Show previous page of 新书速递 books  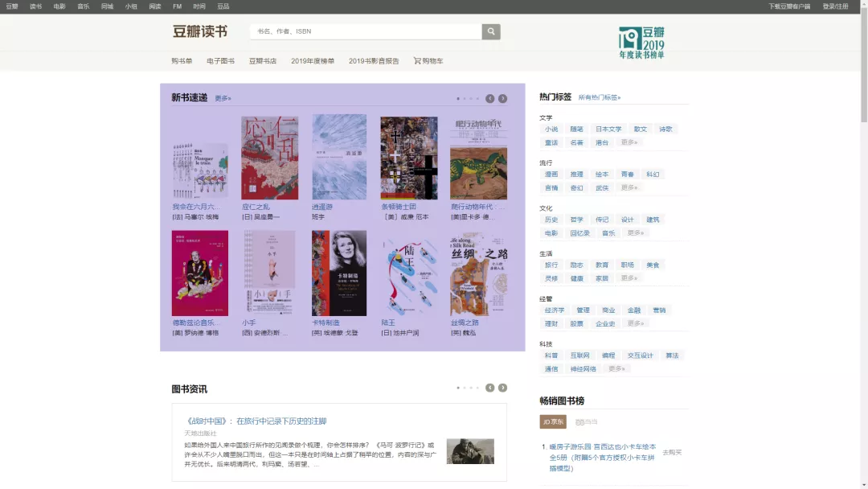[490, 99]
